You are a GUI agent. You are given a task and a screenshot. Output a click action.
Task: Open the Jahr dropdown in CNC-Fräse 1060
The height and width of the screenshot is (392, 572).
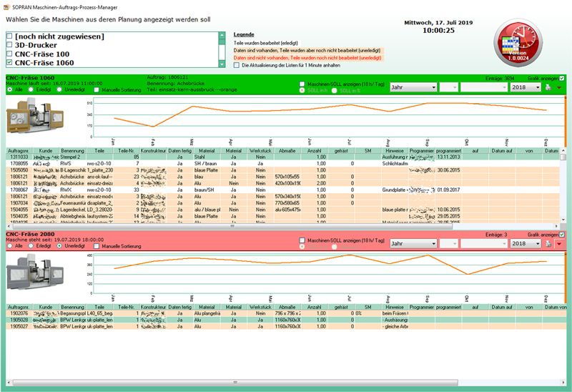(x=413, y=87)
